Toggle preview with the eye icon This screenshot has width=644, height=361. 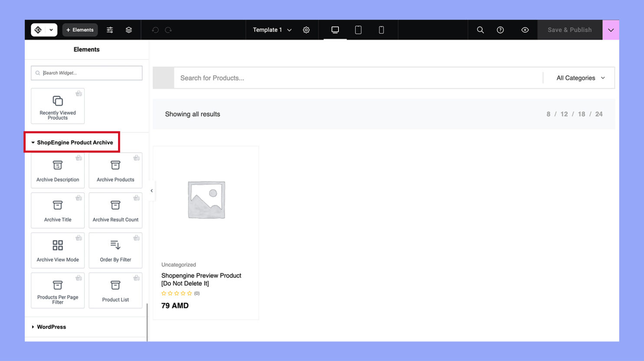pyautogui.click(x=525, y=30)
